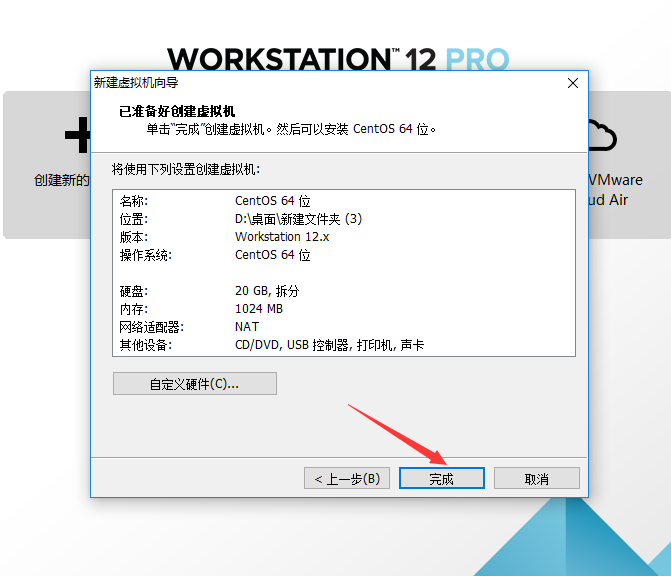The height and width of the screenshot is (576, 671).
Task: Select the 1024 MB memory value
Action: 259,309
